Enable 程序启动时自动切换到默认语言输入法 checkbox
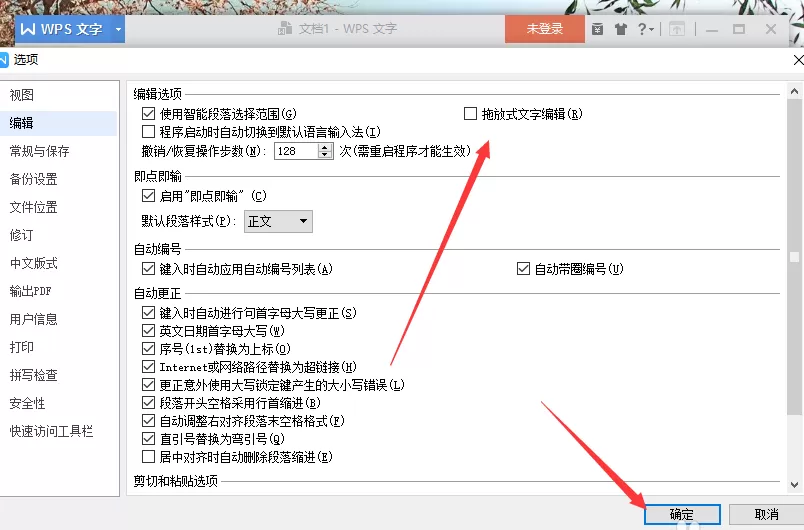The height and width of the screenshot is (530, 804). (148, 132)
